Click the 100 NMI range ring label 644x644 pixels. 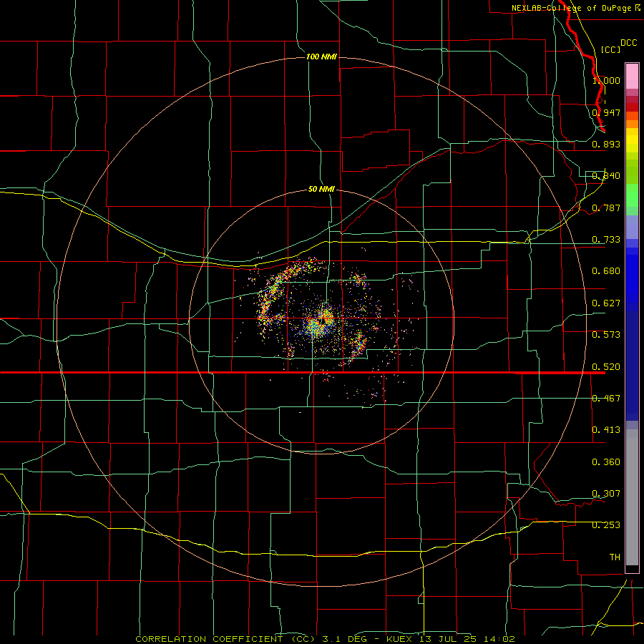coord(321,57)
